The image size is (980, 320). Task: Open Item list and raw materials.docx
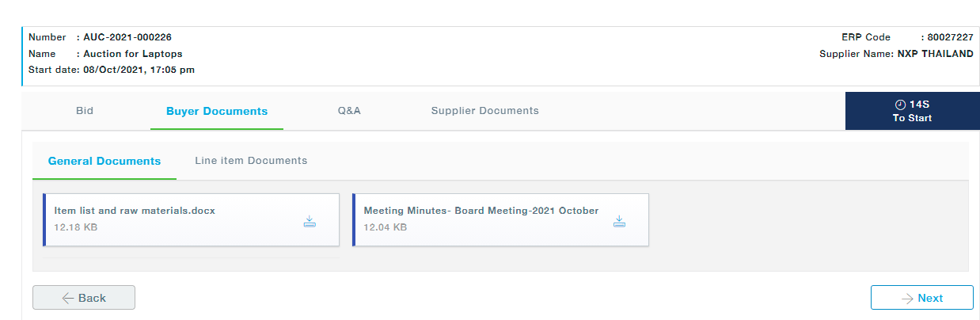(135, 211)
